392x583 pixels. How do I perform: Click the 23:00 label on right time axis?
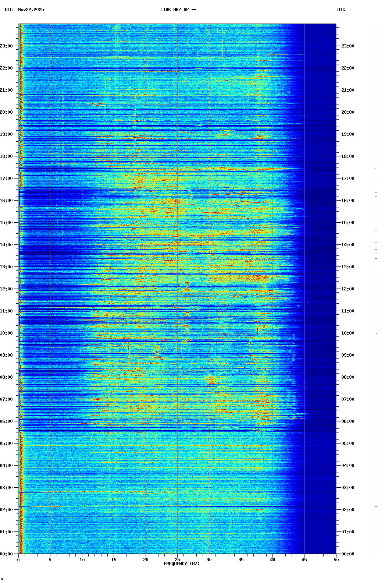point(348,46)
